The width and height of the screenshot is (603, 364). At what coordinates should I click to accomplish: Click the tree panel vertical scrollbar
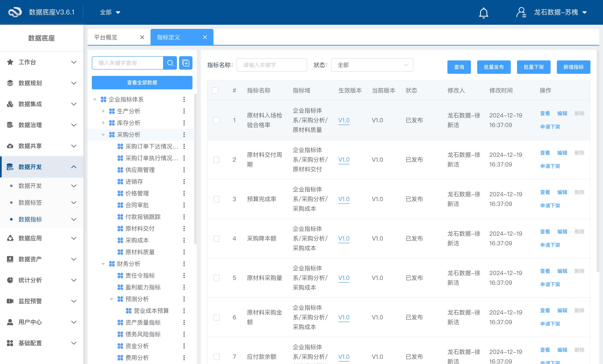(x=195, y=169)
